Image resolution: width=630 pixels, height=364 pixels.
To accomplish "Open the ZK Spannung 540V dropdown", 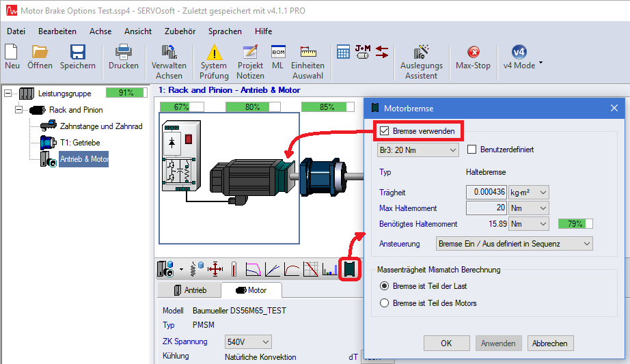I will [x=248, y=341].
